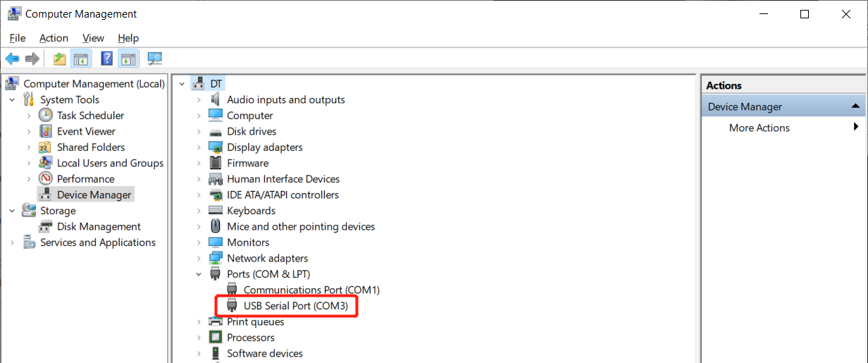Click the Performance icon in the left tree
Image resolution: width=868 pixels, height=363 pixels.
click(x=46, y=178)
